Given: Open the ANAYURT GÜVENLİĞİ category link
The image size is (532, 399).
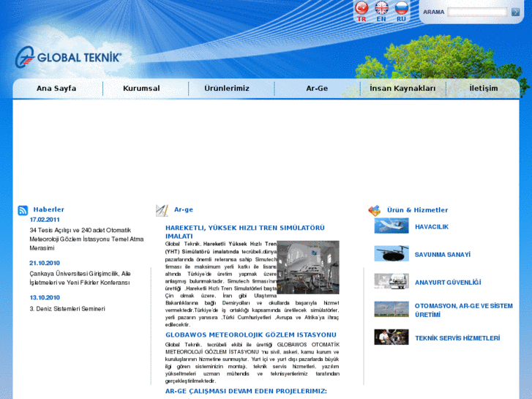Looking at the screenshot, I should (x=448, y=283).
